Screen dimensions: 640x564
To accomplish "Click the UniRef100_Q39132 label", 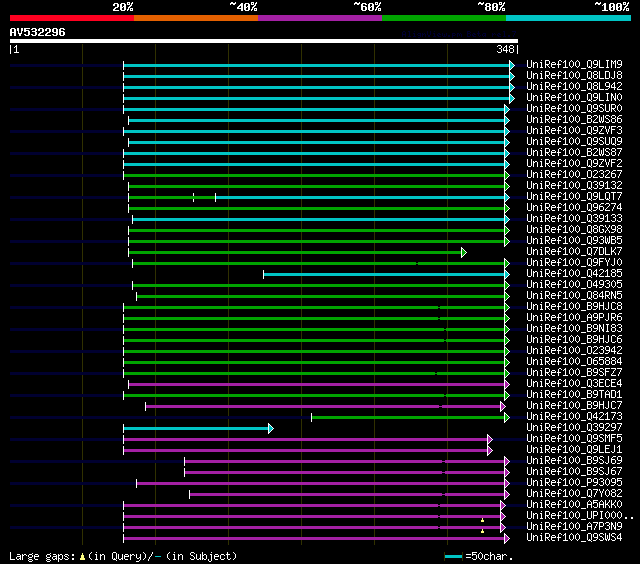I will tap(574, 186).
